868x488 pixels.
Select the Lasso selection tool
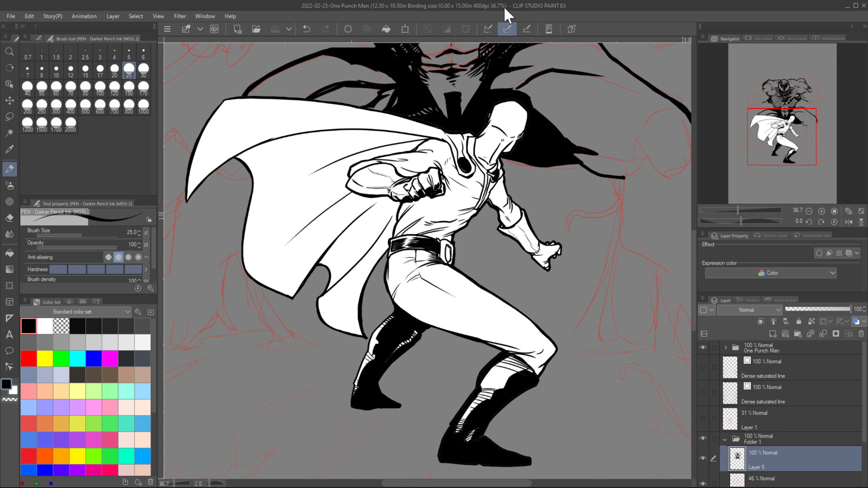(9, 117)
